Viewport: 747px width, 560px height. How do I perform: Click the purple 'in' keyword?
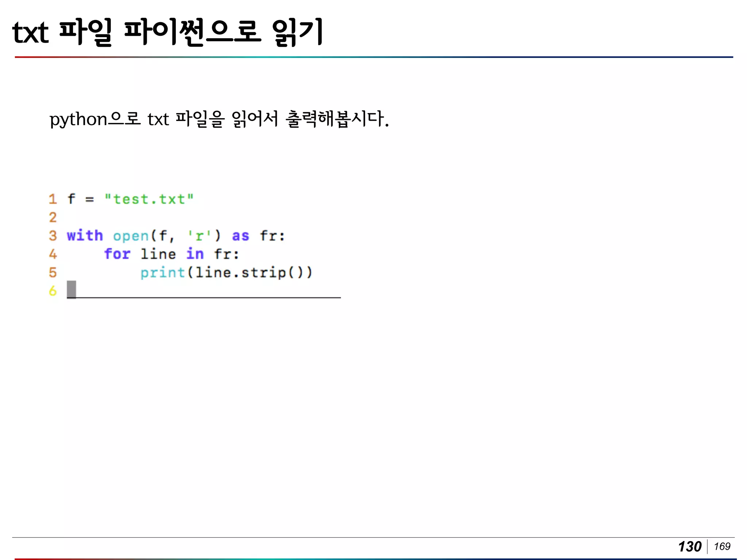(x=195, y=254)
